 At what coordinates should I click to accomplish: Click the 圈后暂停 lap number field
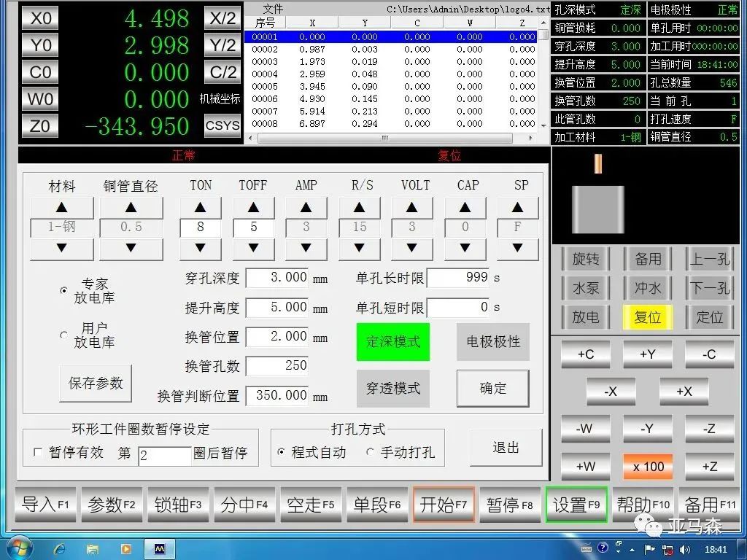165,456
